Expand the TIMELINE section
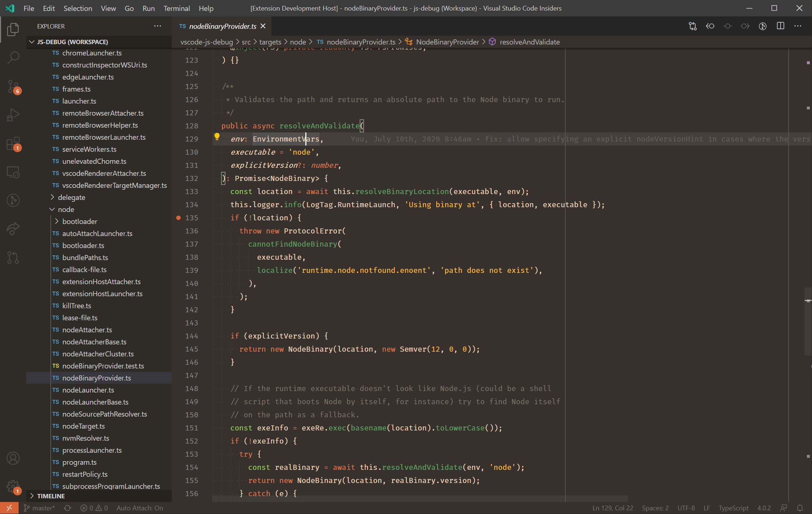The height and width of the screenshot is (514, 812). click(x=51, y=496)
